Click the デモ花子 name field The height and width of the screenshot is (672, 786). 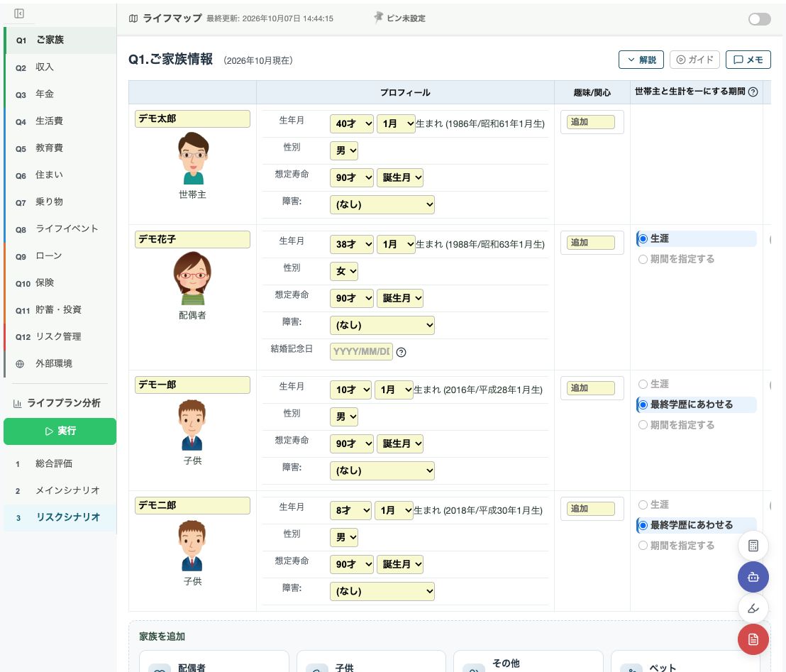tap(192, 240)
